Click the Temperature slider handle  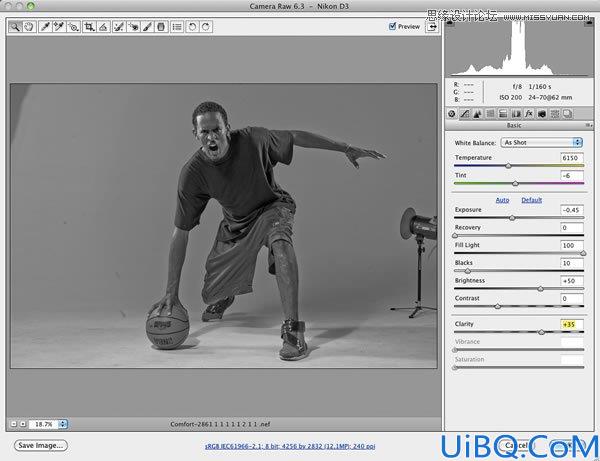click(x=508, y=166)
